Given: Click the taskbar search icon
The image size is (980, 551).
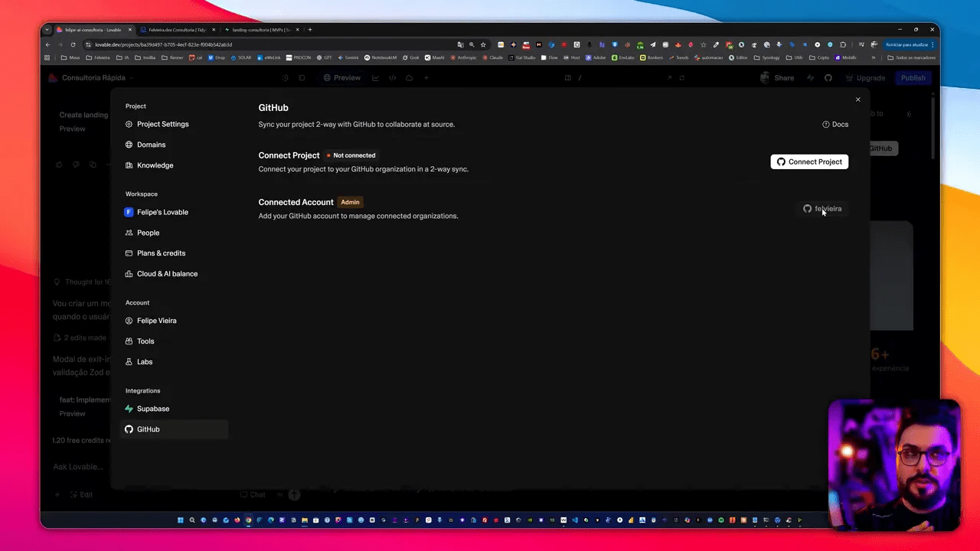Looking at the screenshot, I should coord(192,520).
